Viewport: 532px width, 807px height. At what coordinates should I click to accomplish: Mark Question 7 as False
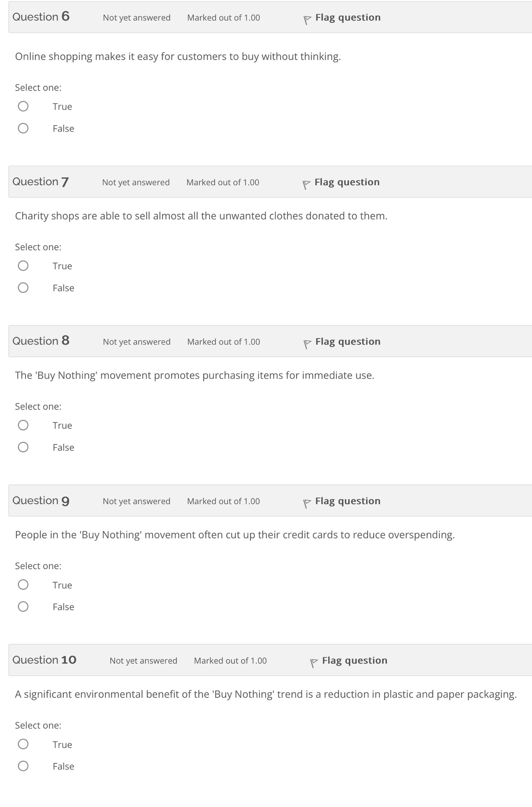[x=23, y=288]
